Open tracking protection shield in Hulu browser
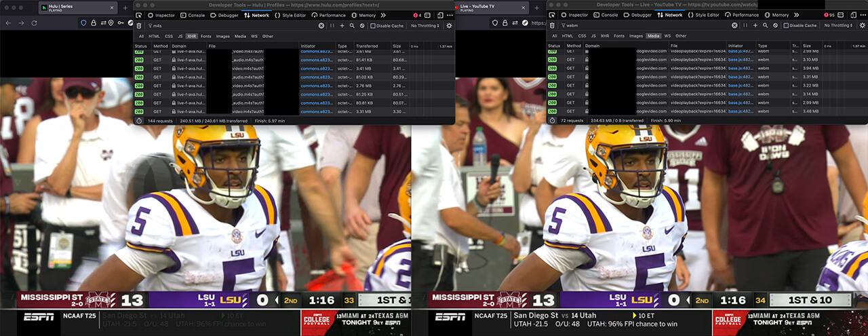 (x=84, y=23)
